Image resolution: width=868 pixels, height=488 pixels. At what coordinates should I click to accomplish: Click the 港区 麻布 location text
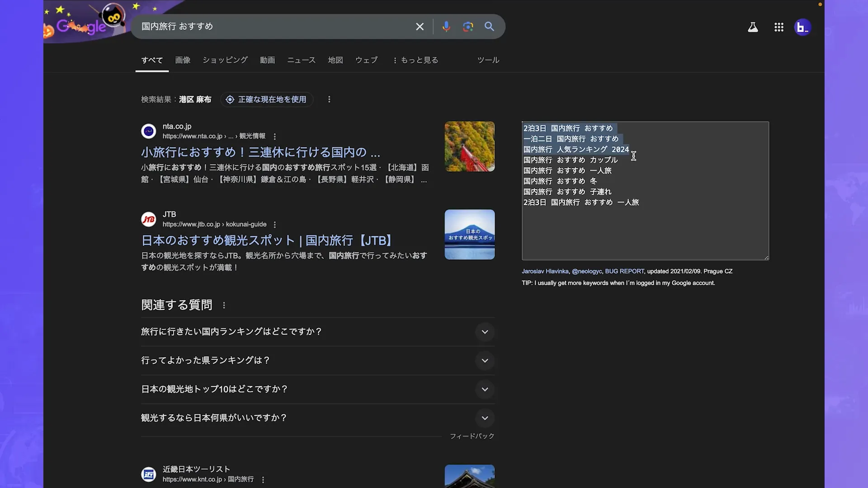pos(195,99)
